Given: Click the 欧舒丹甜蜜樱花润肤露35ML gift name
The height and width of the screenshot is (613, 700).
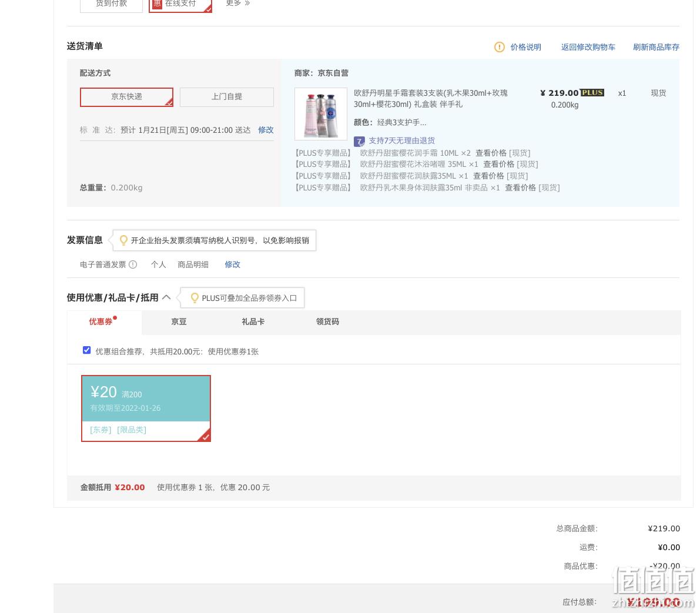Looking at the screenshot, I should (407, 176).
